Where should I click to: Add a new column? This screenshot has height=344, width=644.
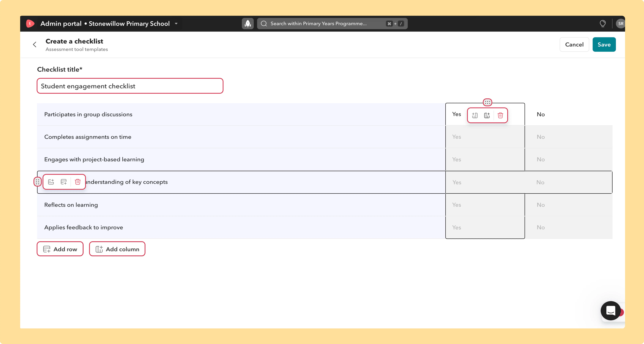point(117,249)
